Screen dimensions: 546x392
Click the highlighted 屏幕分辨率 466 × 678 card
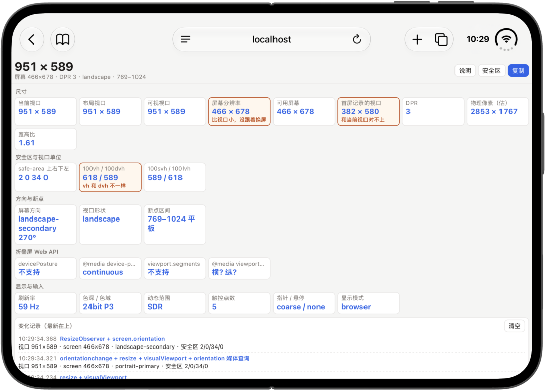click(x=239, y=111)
